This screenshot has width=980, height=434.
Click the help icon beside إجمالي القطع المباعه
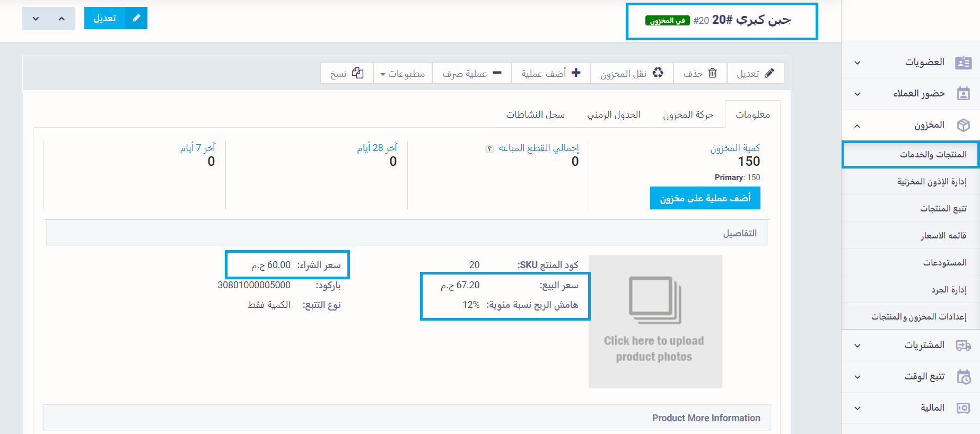pos(489,149)
